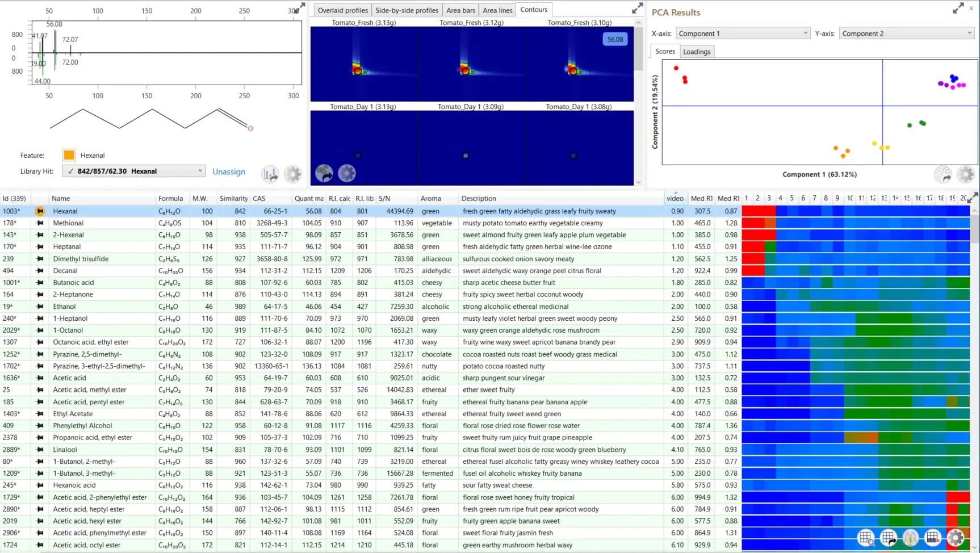The height and width of the screenshot is (553, 980).
Task: Click the delete rows table icon
Action: point(933,538)
